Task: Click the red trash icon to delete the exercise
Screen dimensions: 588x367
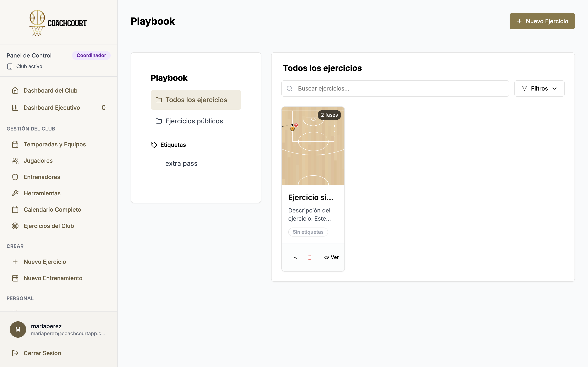Action: coord(309,257)
